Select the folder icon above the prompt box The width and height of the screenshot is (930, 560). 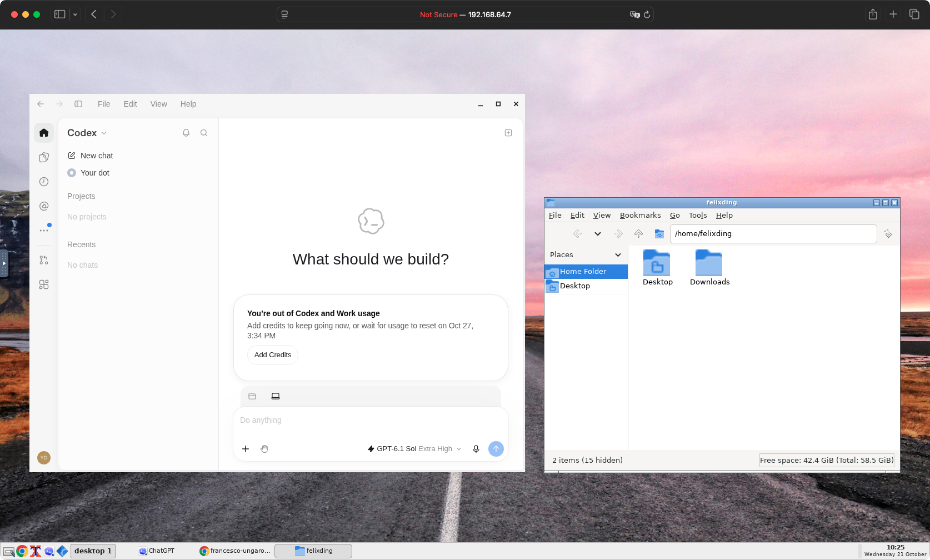[x=252, y=396]
